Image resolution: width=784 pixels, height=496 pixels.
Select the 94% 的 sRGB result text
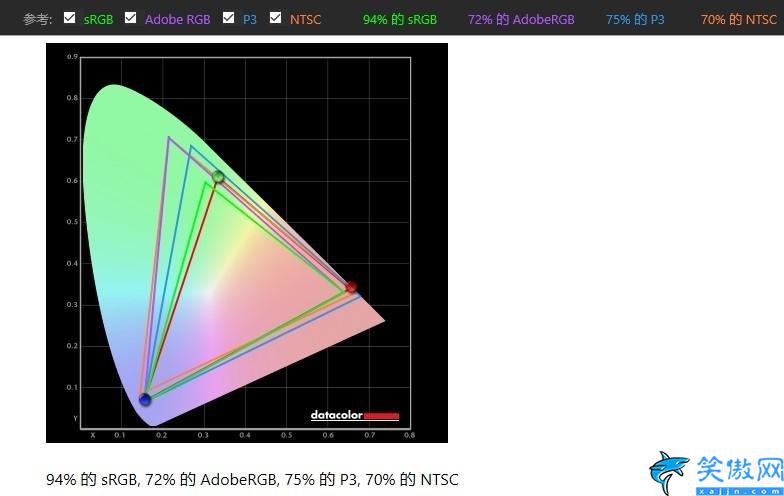coord(400,20)
